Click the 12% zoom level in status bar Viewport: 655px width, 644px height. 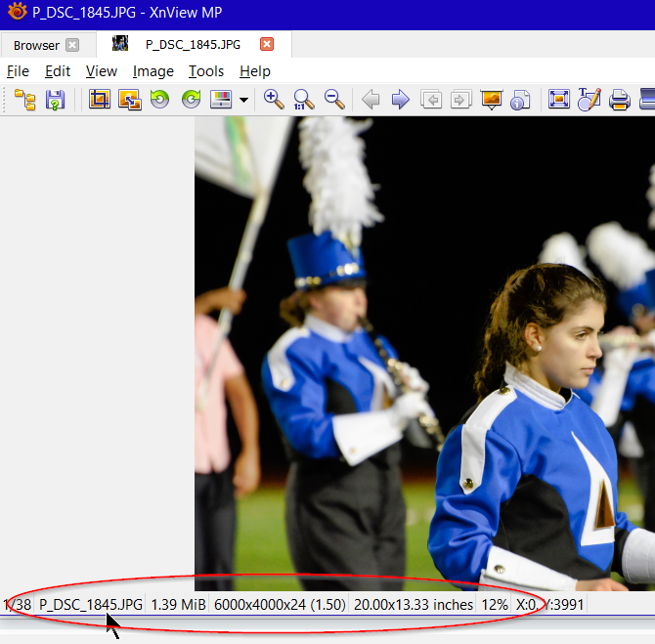click(495, 604)
